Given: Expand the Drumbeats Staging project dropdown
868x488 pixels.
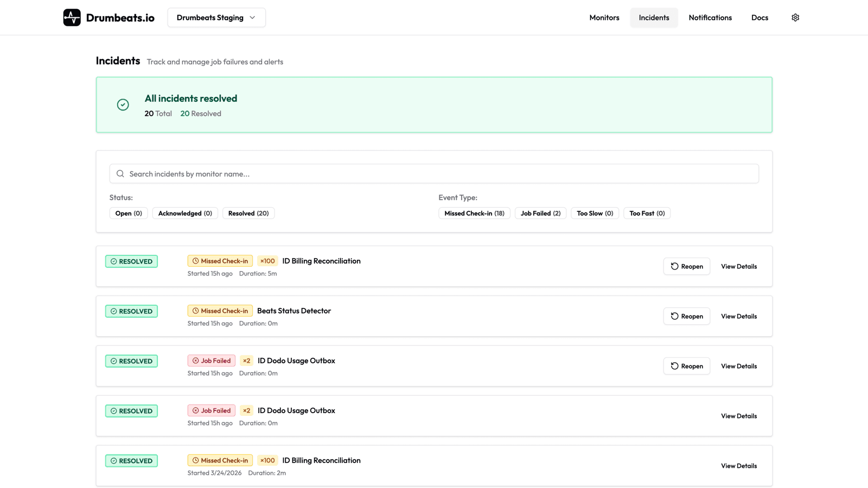Looking at the screenshot, I should (x=216, y=17).
